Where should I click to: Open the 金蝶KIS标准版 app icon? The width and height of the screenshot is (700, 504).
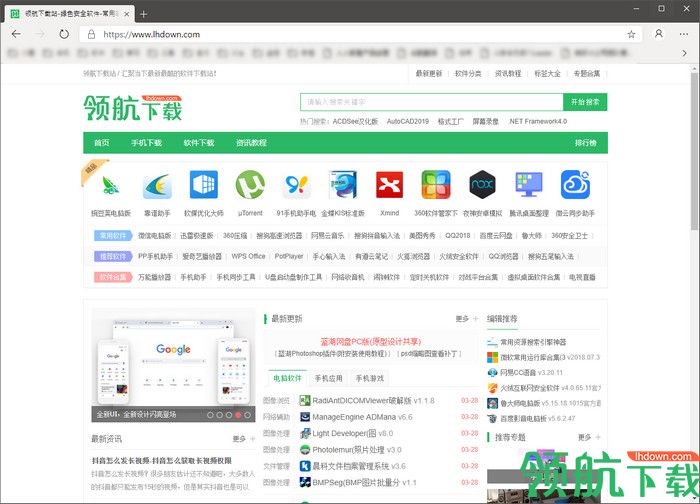[343, 184]
